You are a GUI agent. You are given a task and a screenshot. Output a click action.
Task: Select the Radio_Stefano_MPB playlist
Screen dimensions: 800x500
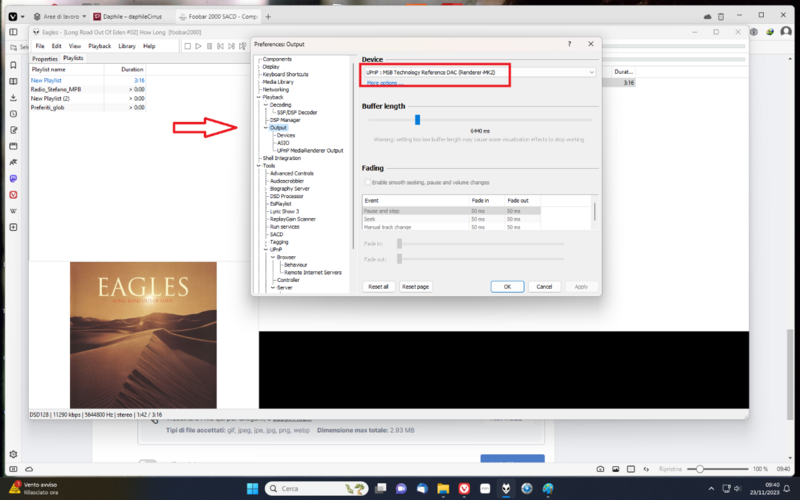tap(55, 89)
